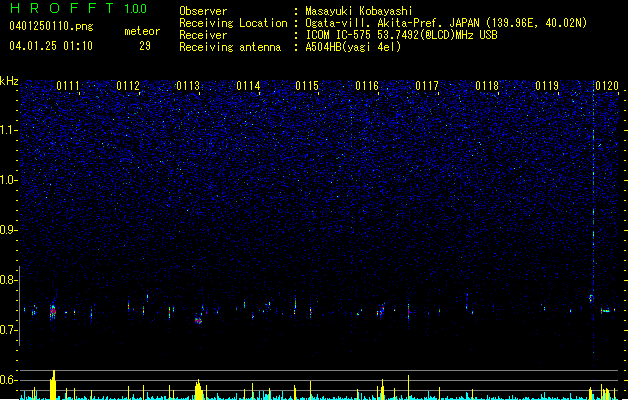Click the Observer label
Image resolution: width=629 pixels, height=400 pixels.
pos(203,11)
